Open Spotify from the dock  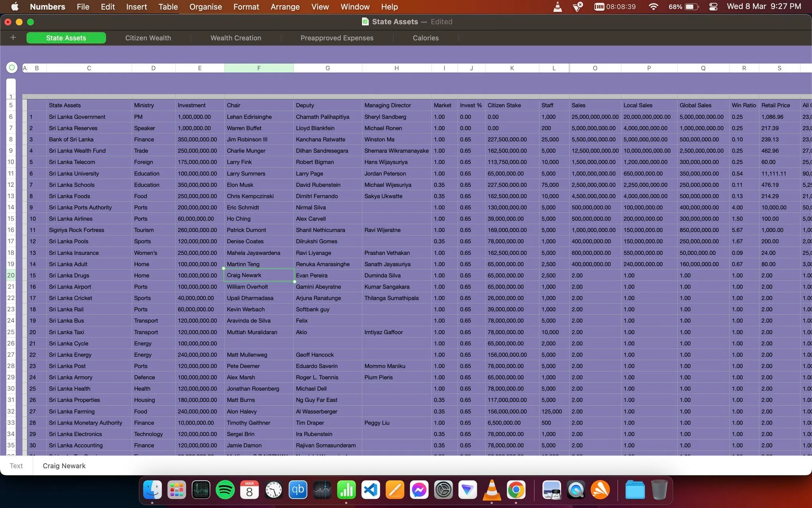(x=225, y=490)
